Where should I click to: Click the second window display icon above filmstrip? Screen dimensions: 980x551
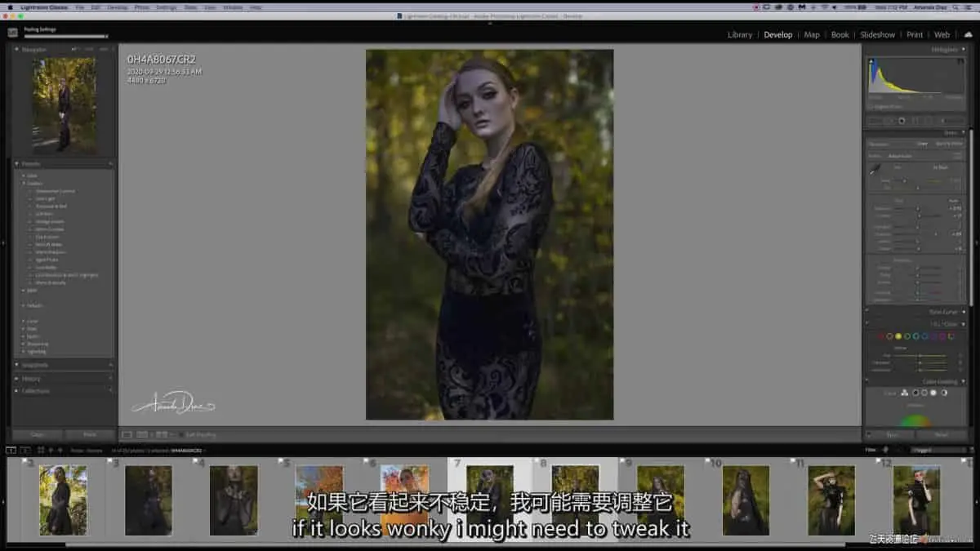[24, 450]
